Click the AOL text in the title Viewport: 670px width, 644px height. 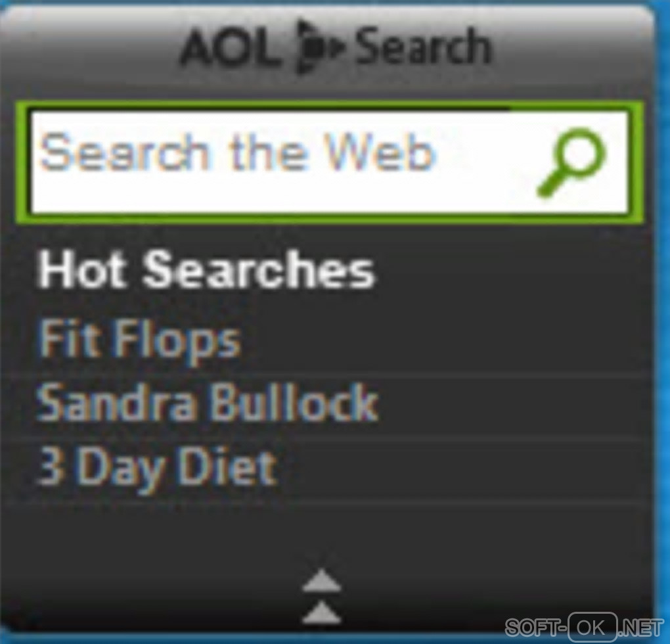point(232,46)
